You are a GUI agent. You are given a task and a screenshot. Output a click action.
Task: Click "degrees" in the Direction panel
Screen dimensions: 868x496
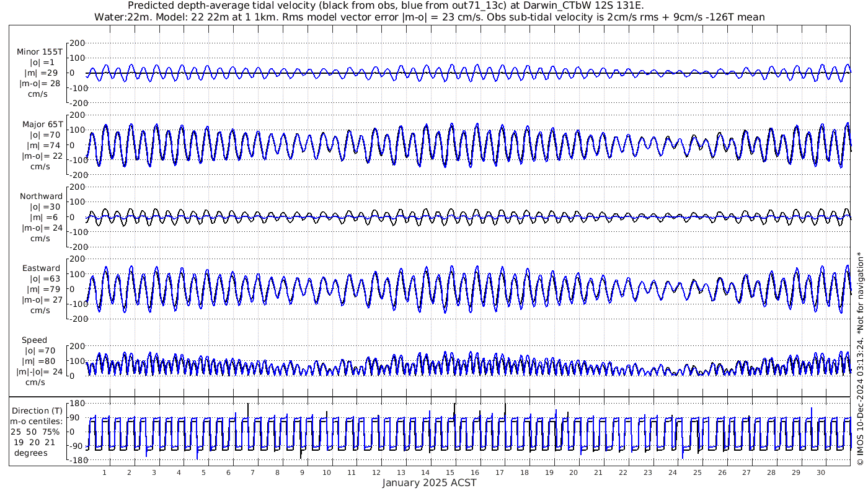32,453
